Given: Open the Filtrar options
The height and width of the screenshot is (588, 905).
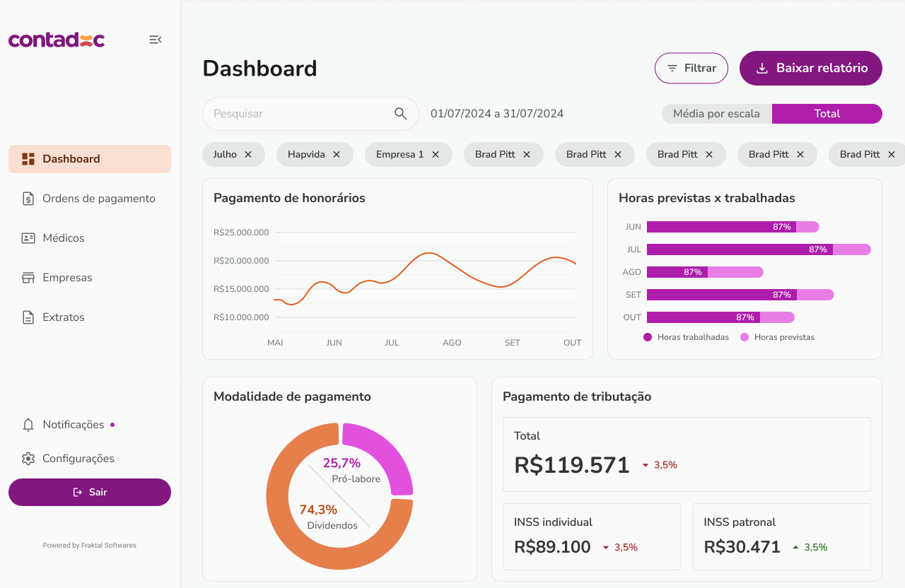Looking at the screenshot, I should 691,69.
